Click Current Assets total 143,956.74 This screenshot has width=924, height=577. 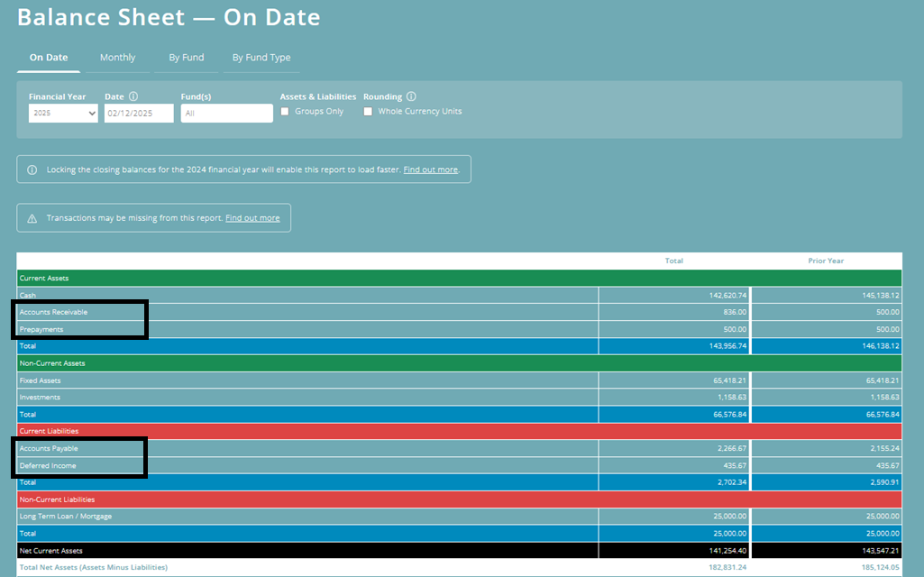pos(727,346)
